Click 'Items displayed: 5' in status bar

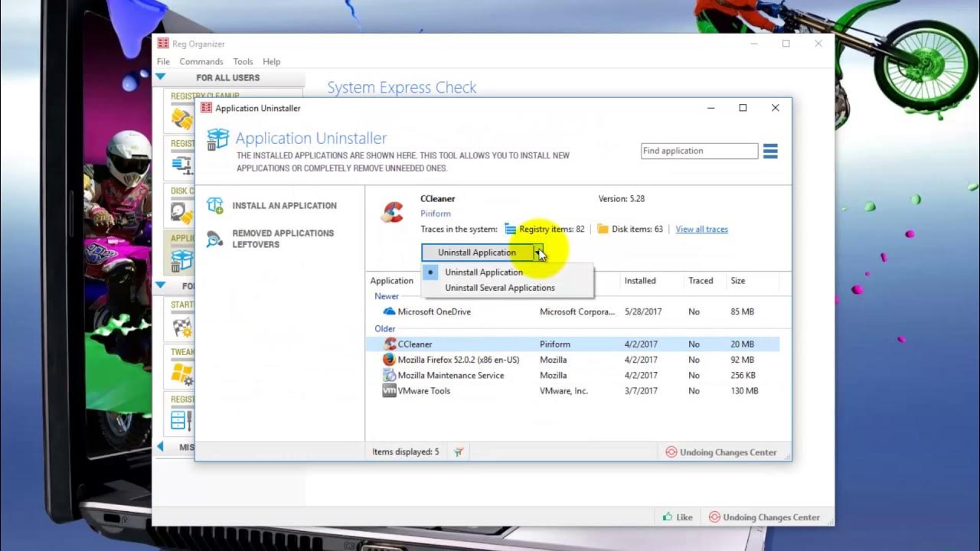(x=406, y=452)
